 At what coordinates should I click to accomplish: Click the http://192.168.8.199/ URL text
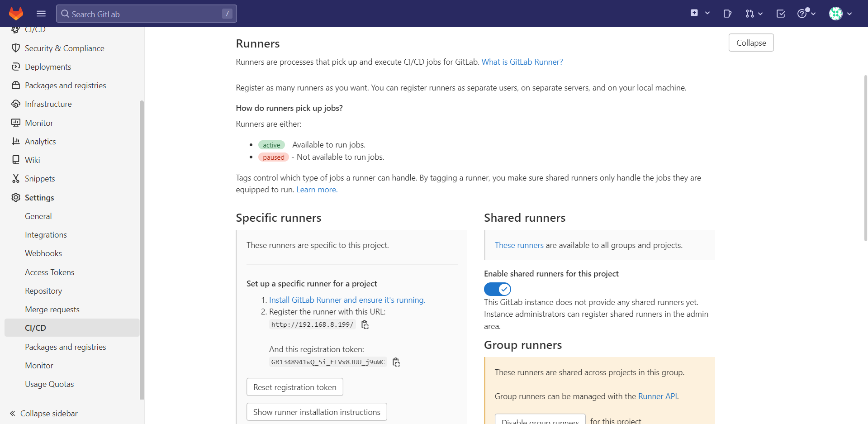[312, 324]
